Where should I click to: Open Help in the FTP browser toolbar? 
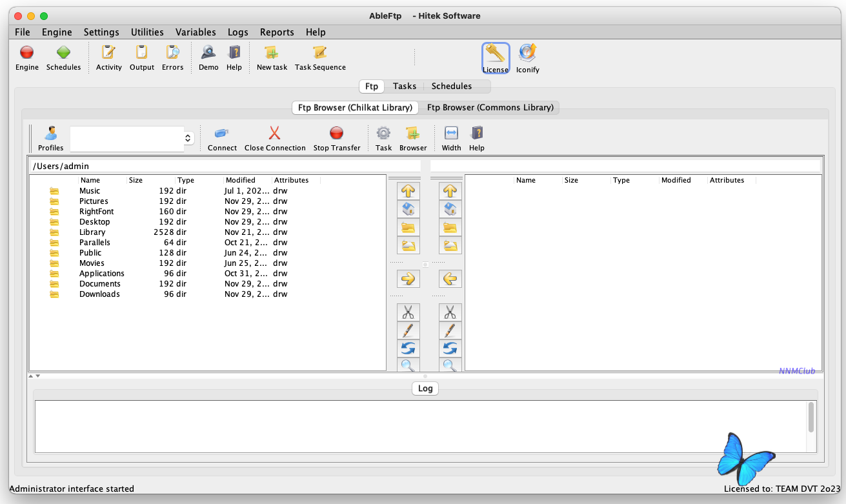click(x=477, y=133)
